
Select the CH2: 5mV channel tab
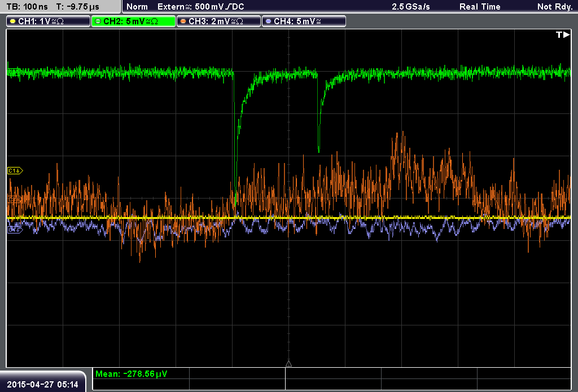pyautogui.click(x=133, y=21)
